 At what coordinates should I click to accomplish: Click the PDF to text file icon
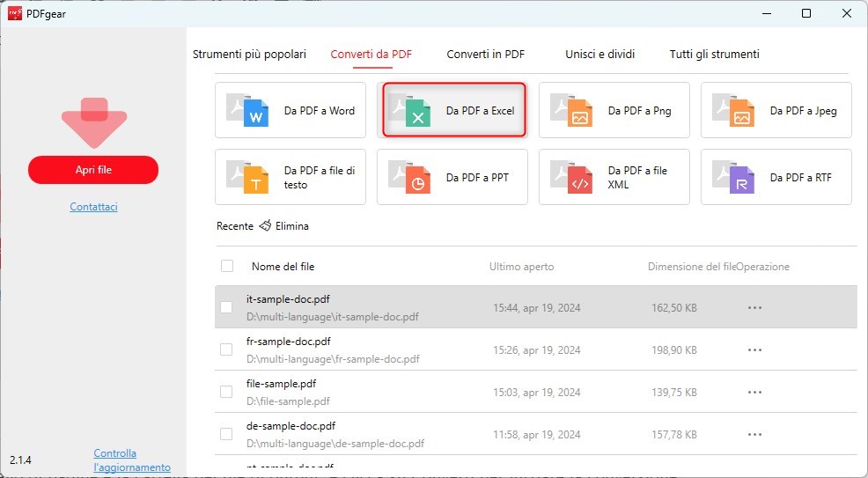247,178
